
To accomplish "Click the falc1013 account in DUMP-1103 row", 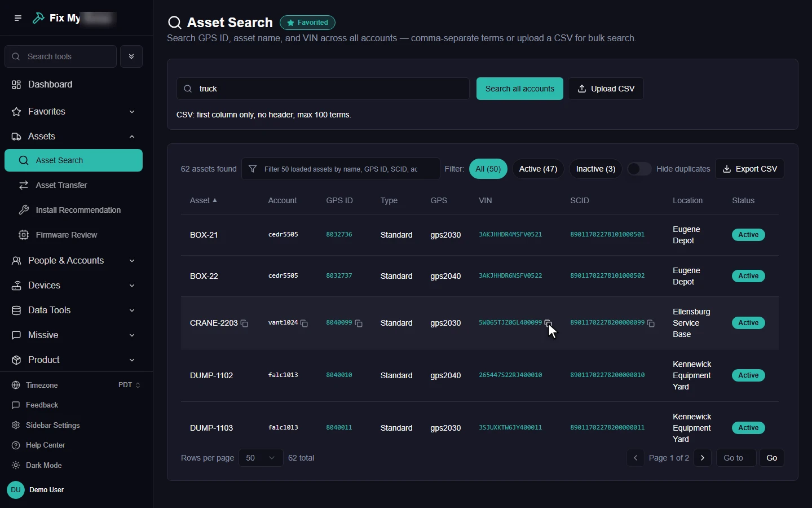I will click(283, 427).
